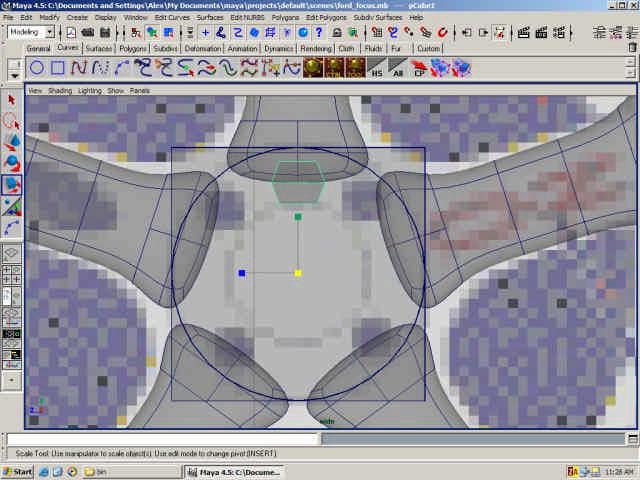Click the yellow center scale manipulator handle
This screenshot has height=480, width=640.
[298, 272]
